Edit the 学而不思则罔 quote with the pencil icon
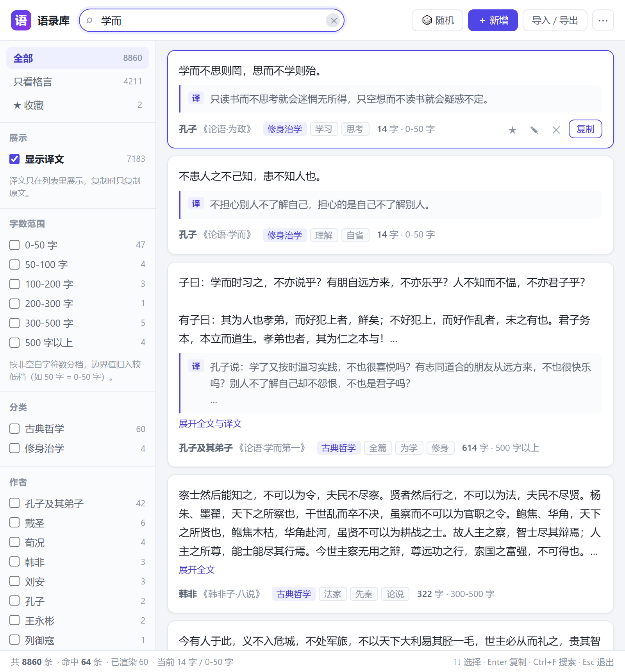625x672 pixels. (x=534, y=130)
